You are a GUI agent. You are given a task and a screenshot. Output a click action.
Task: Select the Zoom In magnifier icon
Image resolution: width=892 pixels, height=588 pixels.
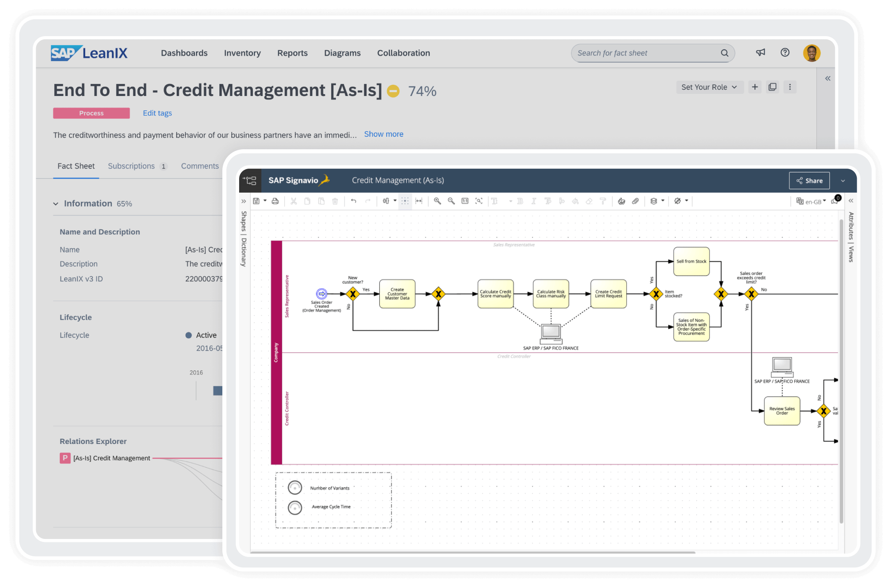tap(437, 201)
